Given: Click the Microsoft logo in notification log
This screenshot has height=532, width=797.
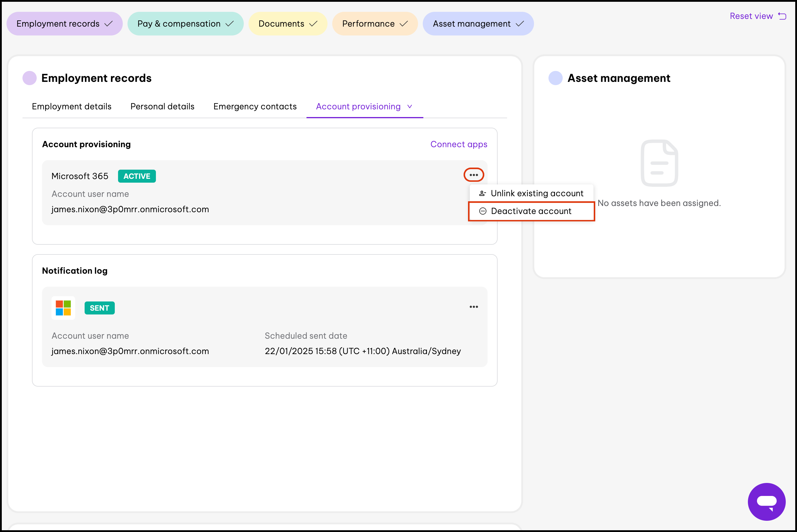Looking at the screenshot, I should (x=63, y=308).
